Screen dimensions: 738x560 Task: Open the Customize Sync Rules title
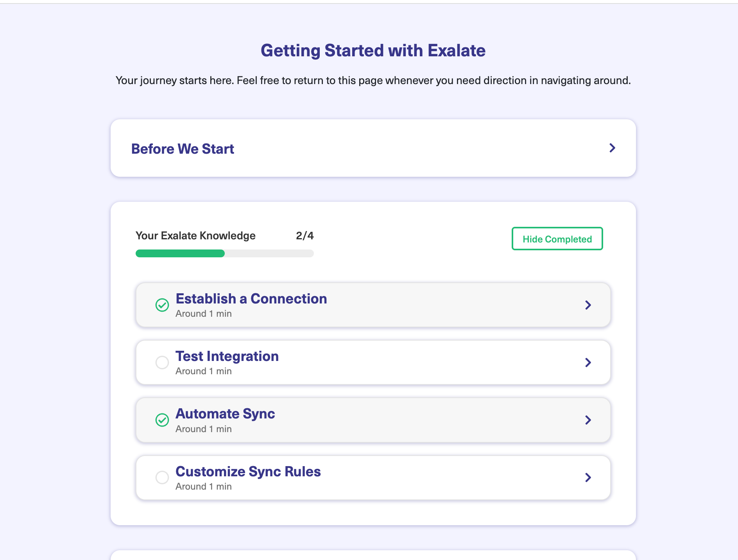[248, 472]
